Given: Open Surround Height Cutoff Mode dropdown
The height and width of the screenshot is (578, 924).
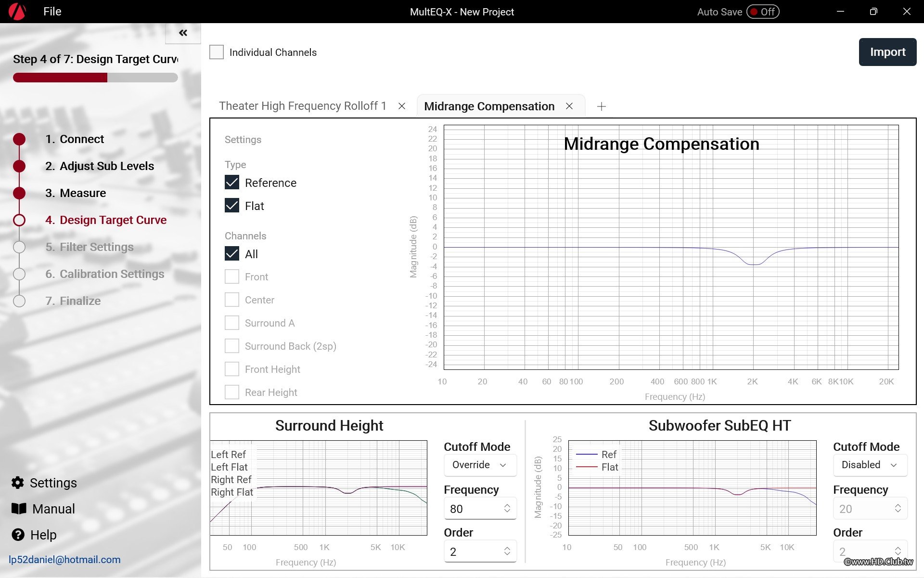Looking at the screenshot, I should pyautogui.click(x=479, y=465).
